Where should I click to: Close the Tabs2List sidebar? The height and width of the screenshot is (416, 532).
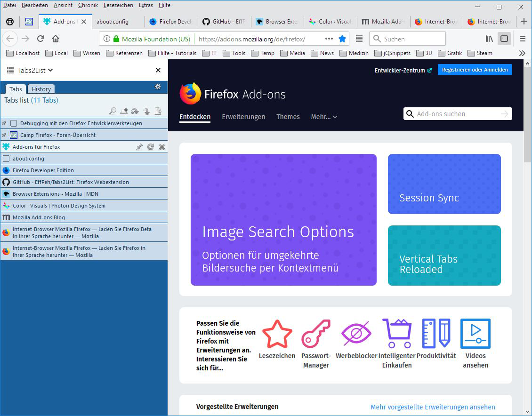click(x=158, y=70)
